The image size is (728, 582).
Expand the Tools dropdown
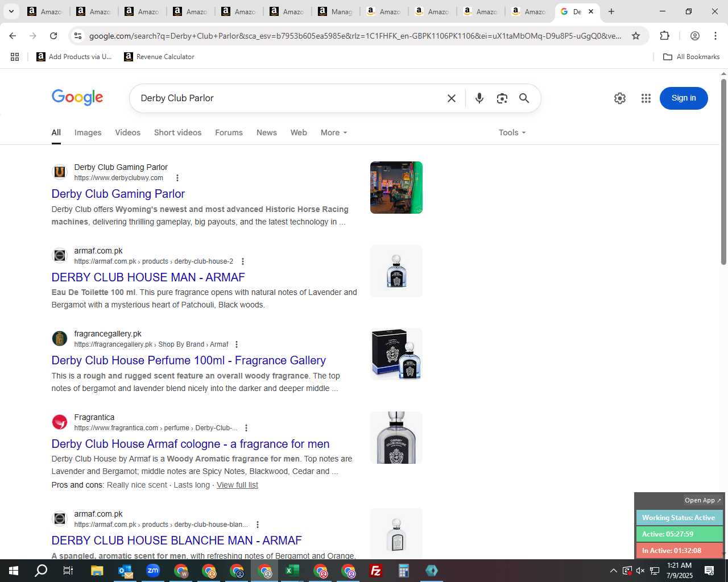coord(512,132)
